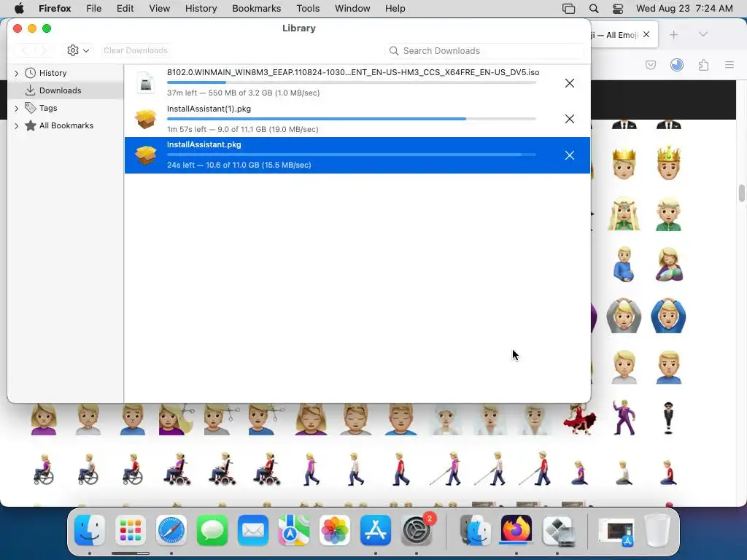
Task: Click the InstallAssistant(1).pkg file name
Action: [209, 109]
